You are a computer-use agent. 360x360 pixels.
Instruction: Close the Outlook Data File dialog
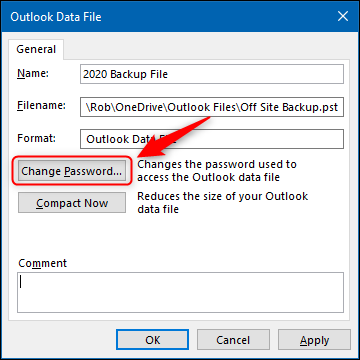[x=343, y=16]
